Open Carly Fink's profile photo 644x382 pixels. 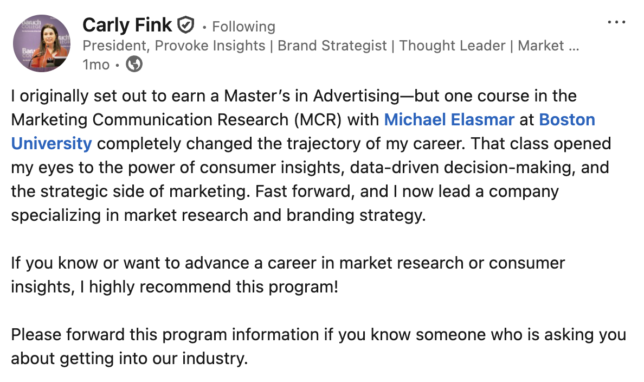(x=41, y=43)
